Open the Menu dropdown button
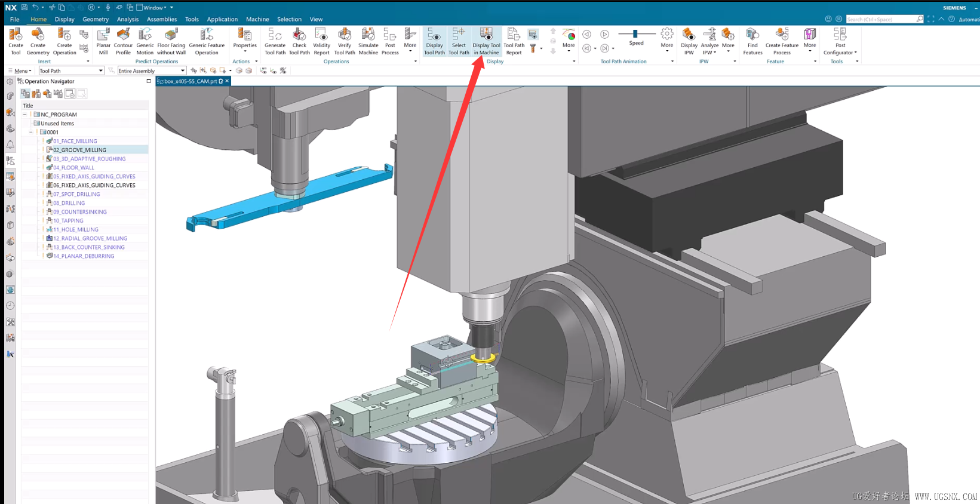This screenshot has height=504, width=980. [20, 70]
